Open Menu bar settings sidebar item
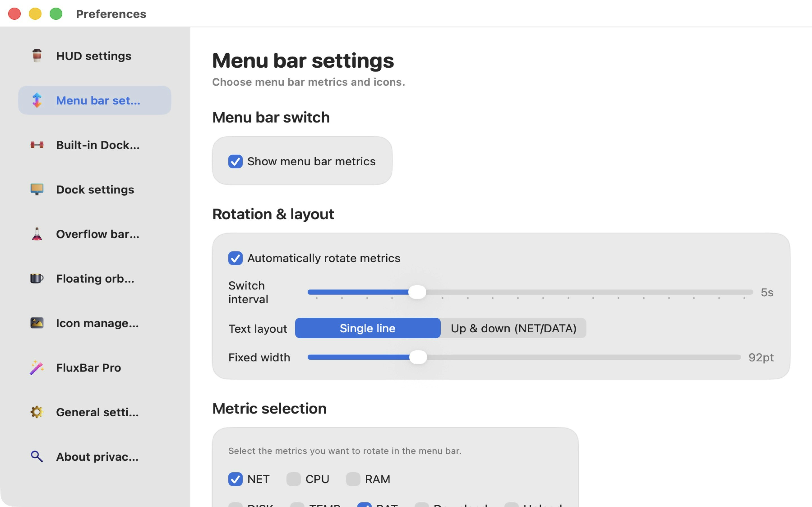The width and height of the screenshot is (812, 507). (95, 100)
